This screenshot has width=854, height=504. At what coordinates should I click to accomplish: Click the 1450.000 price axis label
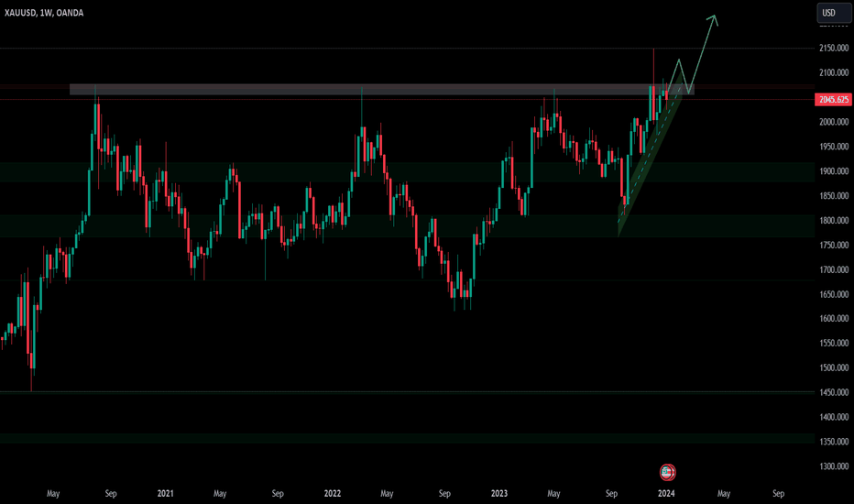(834, 392)
